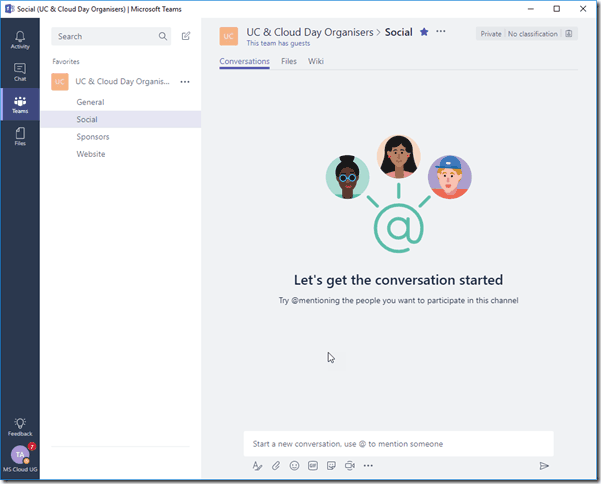Open the Wiki tab

click(316, 61)
